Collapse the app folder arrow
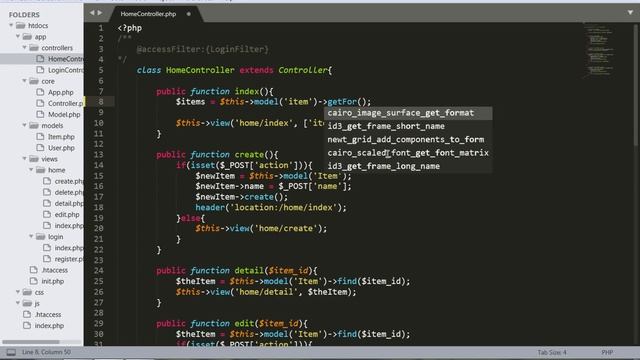This screenshot has width=640, height=360. point(18,36)
